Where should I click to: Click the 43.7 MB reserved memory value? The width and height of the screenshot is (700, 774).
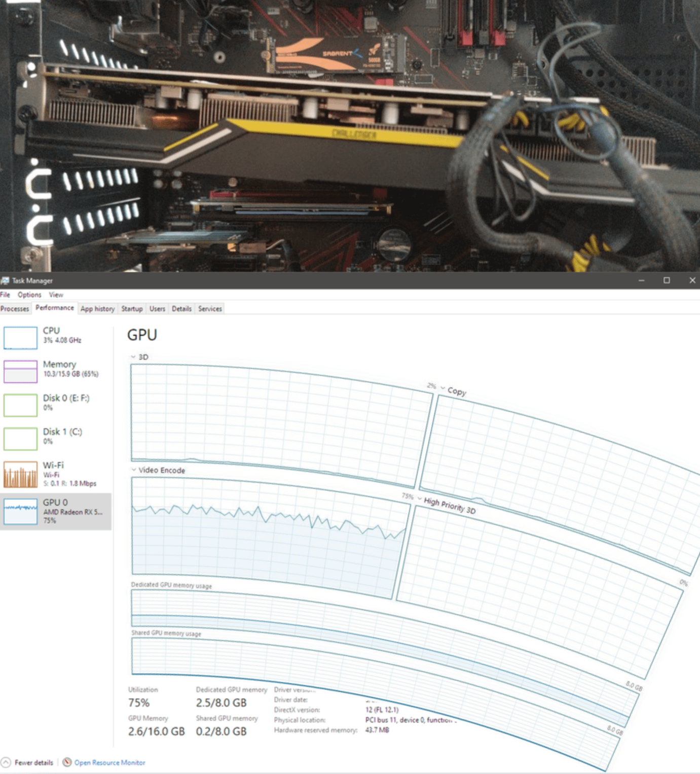coord(377,730)
